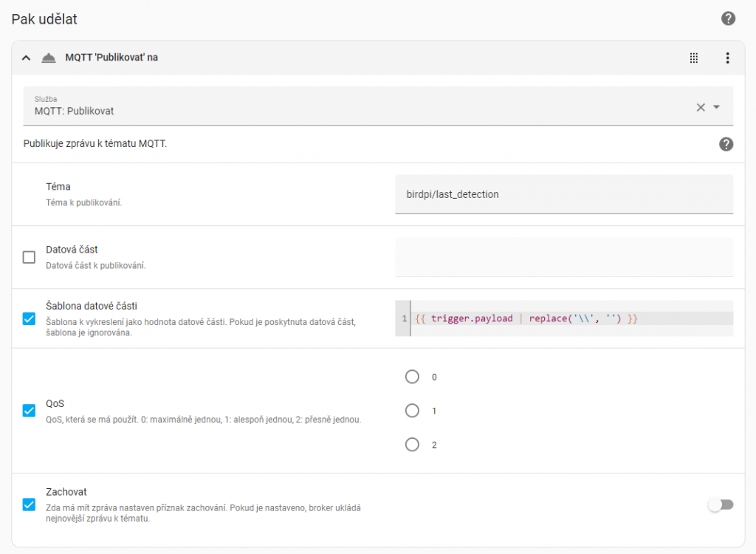Click the 'Publikuje zprávu k tématu MQTT.' description
Viewport: 756px width, 554px height.
pyautogui.click(x=95, y=144)
